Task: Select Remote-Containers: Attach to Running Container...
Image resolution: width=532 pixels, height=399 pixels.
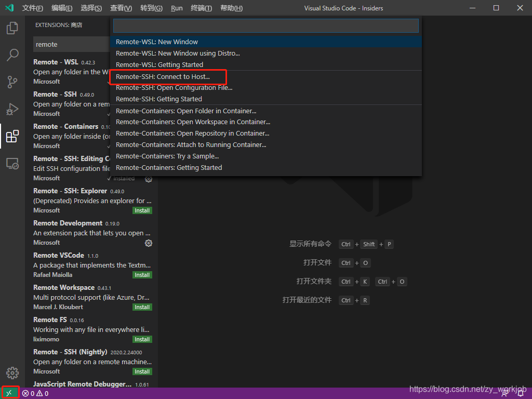Action: pyautogui.click(x=266, y=145)
